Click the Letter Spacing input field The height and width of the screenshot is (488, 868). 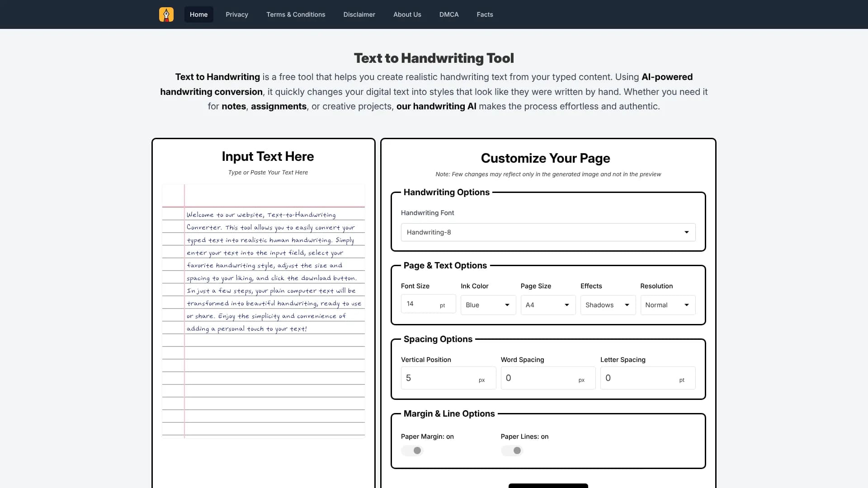point(640,378)
